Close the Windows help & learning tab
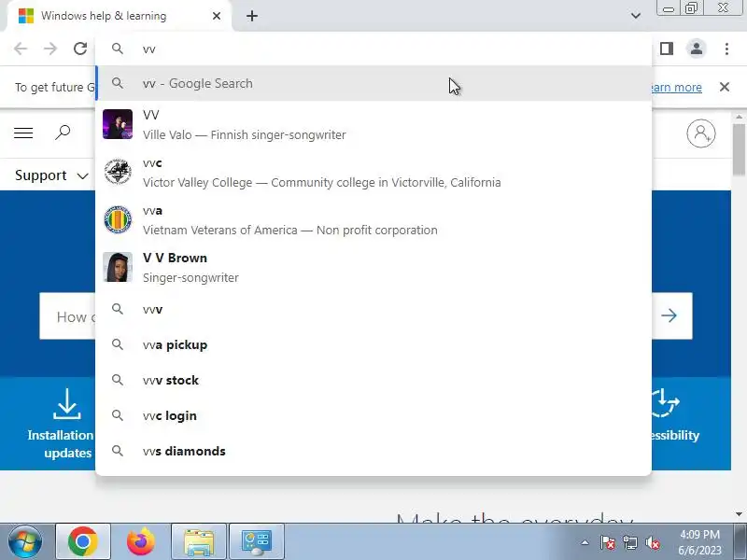The image size is (747, 560). 217,16
